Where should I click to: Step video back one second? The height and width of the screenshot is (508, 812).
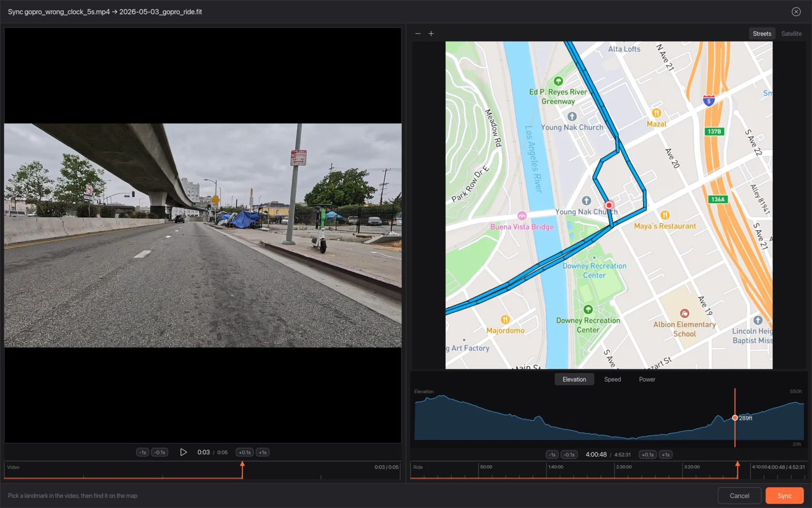click(x=143, y=452)
